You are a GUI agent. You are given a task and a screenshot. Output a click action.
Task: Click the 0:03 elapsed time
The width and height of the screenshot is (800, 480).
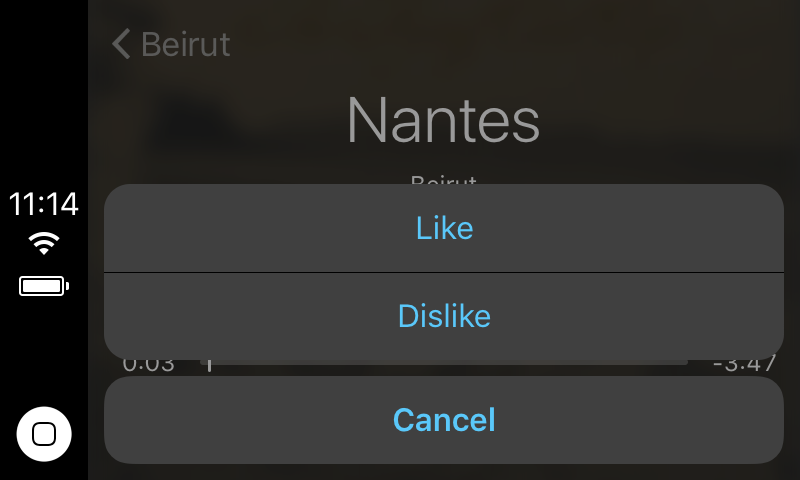click(x=148, y=365)
